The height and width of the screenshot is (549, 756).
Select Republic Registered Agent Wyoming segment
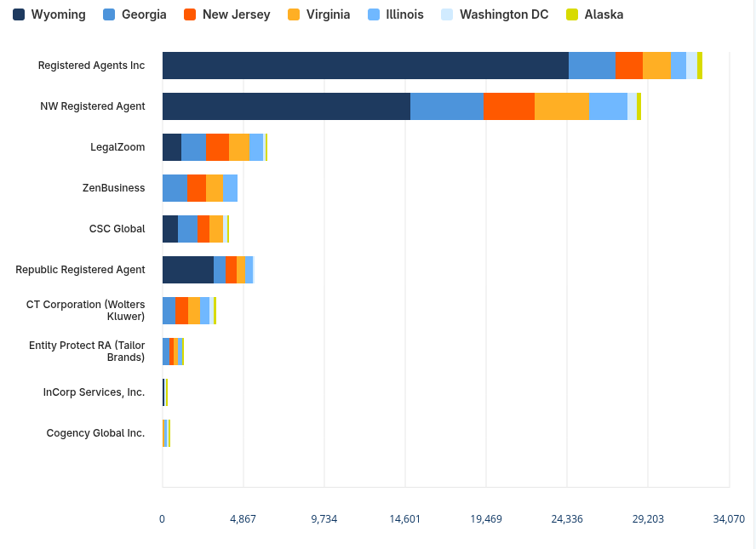188,270
